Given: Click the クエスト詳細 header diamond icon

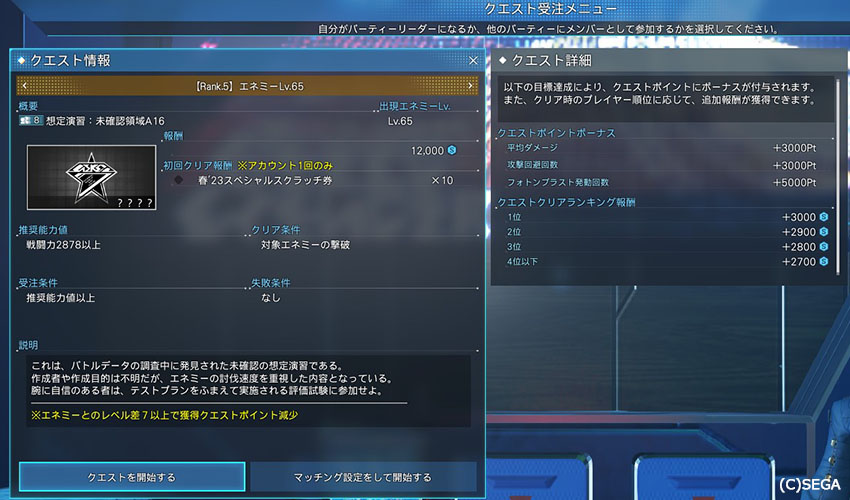Looking at the screenshot, I should click(x=503, y=61).
